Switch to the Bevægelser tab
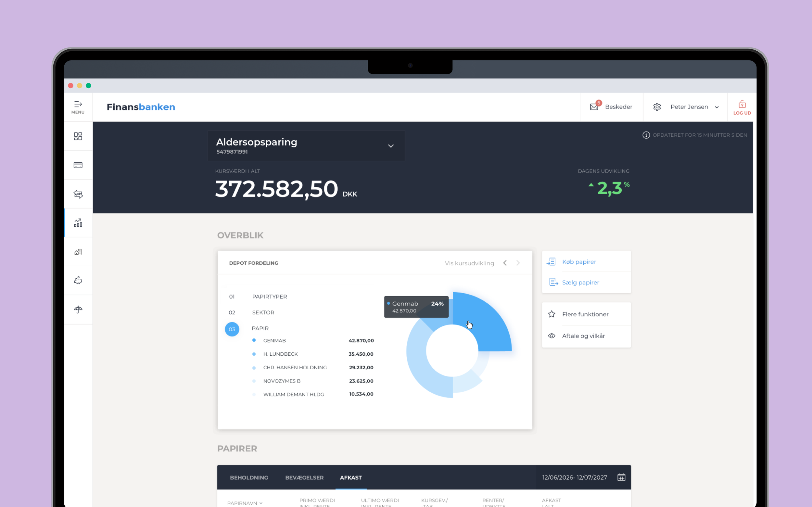Image resolution: width=812 pixels, height=507 pixels. coord(304,477)
